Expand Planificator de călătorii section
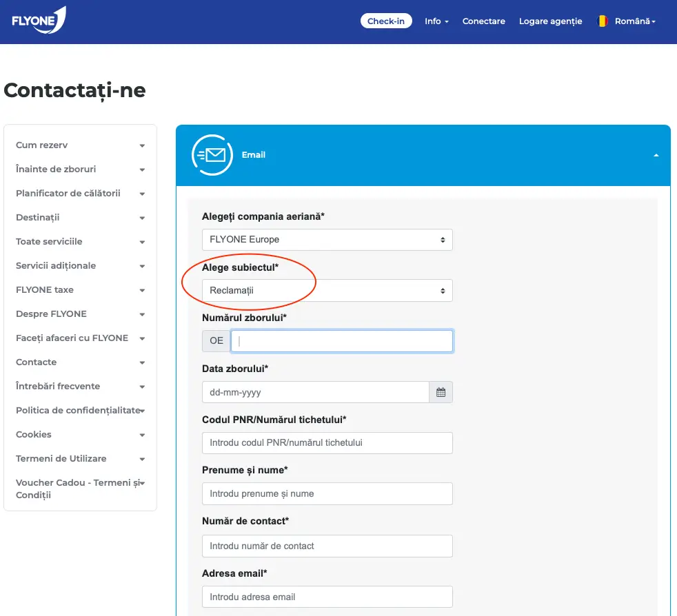 tap(80, 194)
